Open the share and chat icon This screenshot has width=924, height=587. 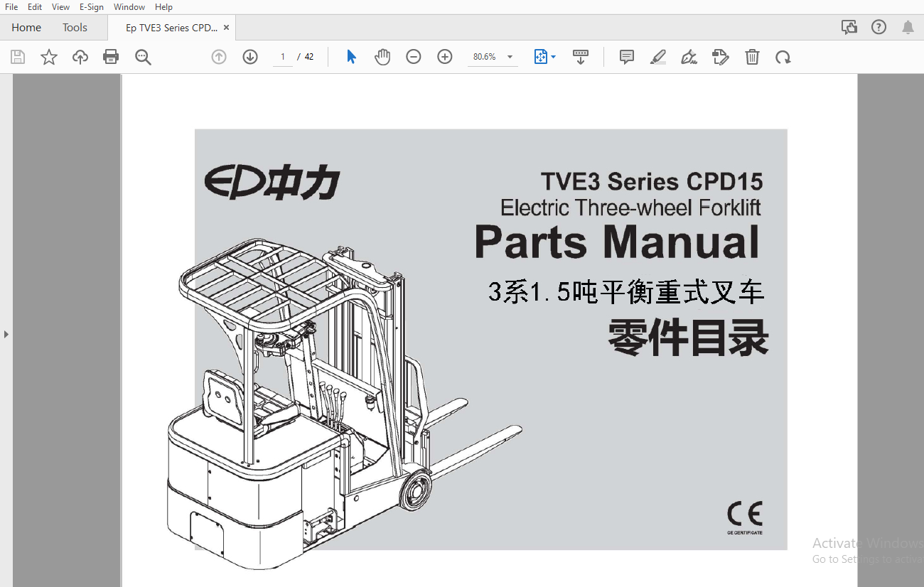click(x=849, y=27)
